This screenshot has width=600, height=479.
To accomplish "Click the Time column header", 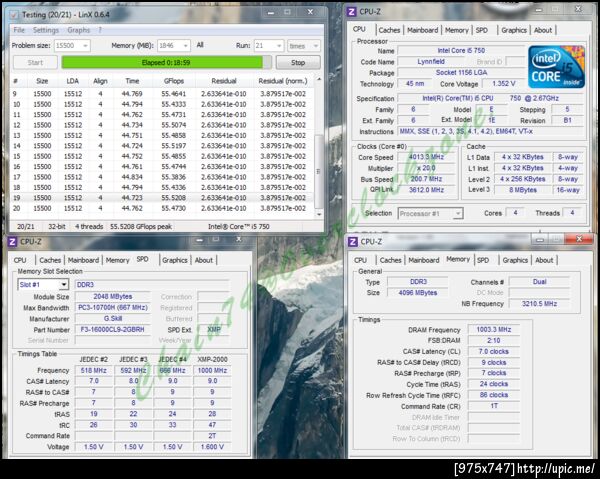I will tap(132, 81).
